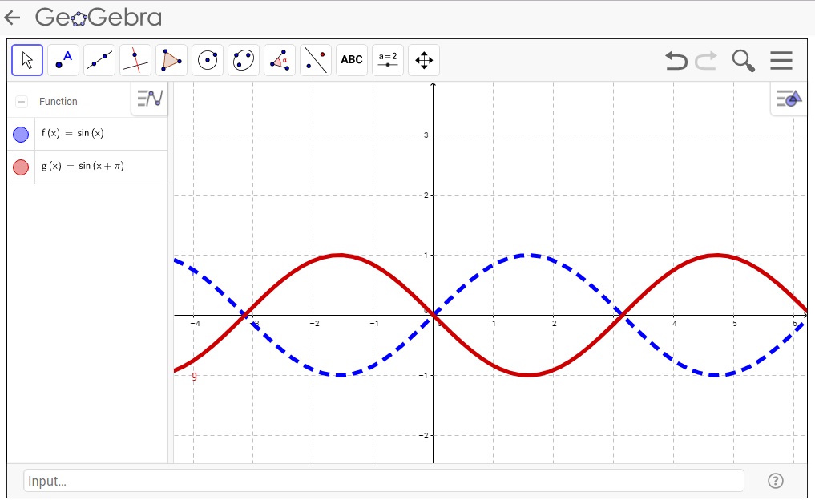
Task: Select the Circle with Center tool
Action: 207,60
